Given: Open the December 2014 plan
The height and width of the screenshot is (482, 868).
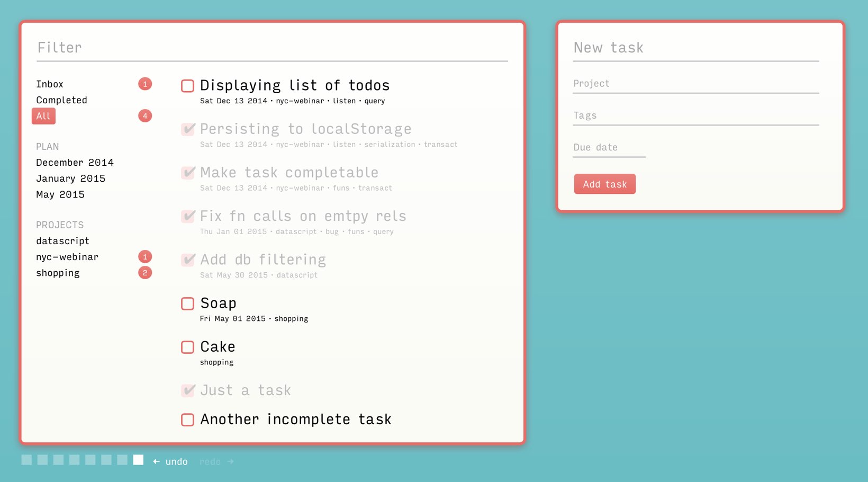Looking at the screenshot, I should click(x=75, y=163).
